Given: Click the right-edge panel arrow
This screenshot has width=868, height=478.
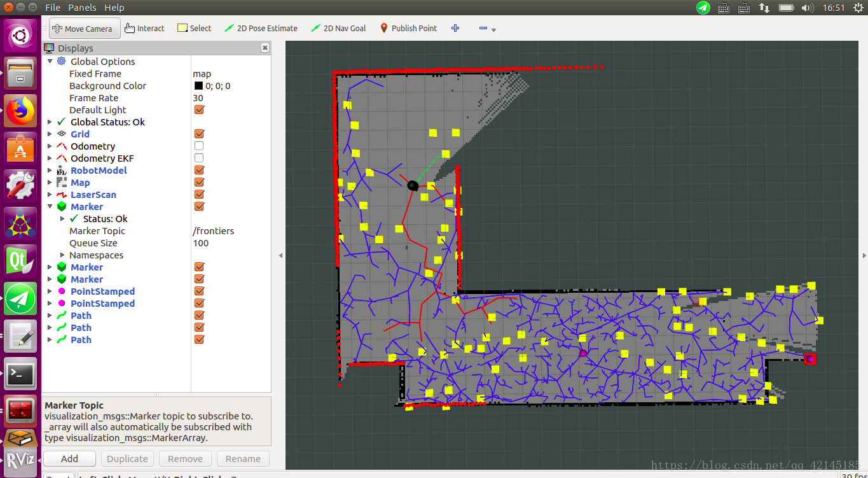Looking at the screenshot, I should (x=864, y=255).
